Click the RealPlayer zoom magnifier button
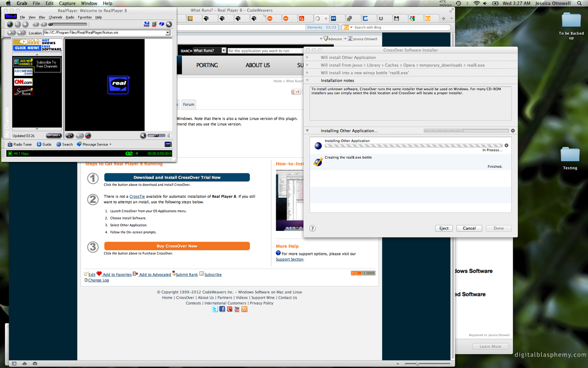 point(69,136)
